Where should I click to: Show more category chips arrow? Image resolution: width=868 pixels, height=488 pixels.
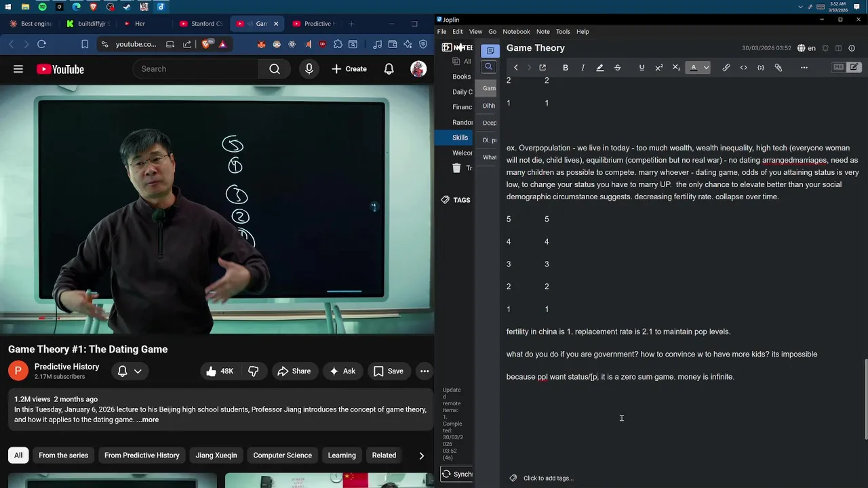(422, 455)
